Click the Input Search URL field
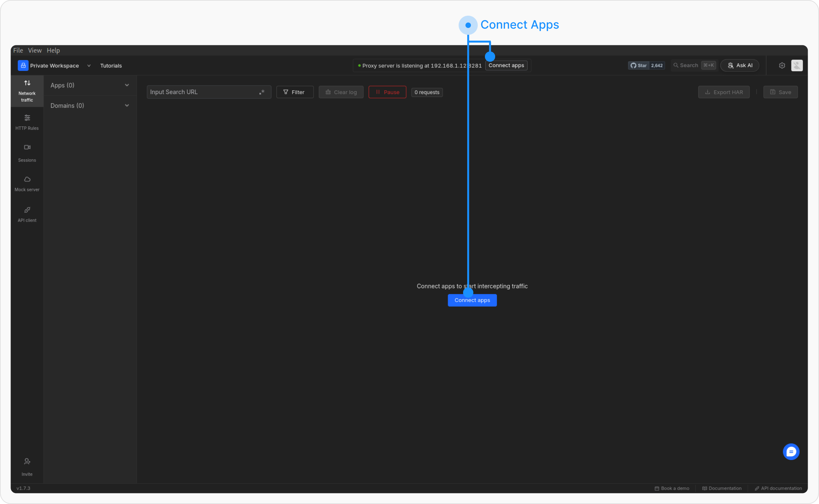 click(x=203, y=92)
